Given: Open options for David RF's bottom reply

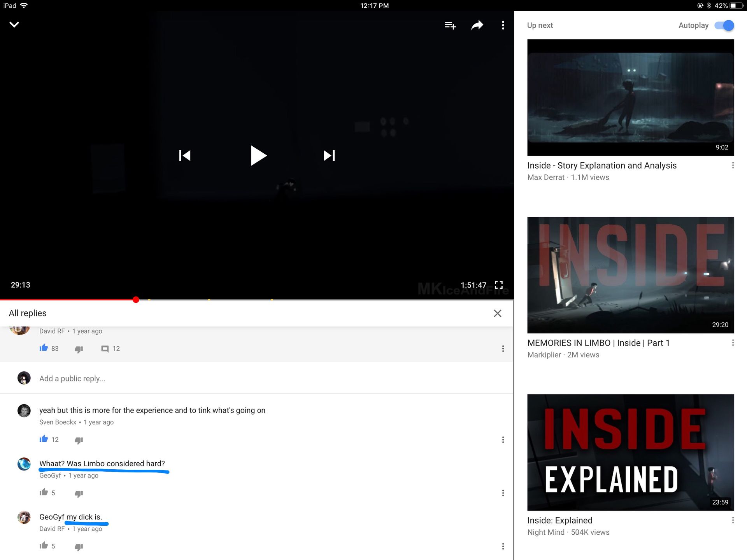Looking at the screenshot, I should [x=503, y=546].
